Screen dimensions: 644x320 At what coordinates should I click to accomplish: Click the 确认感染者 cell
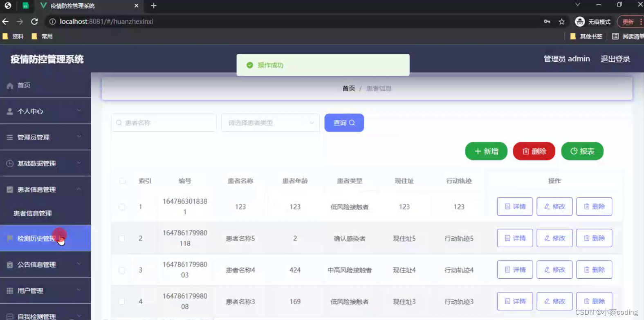(x=350, y=239)
